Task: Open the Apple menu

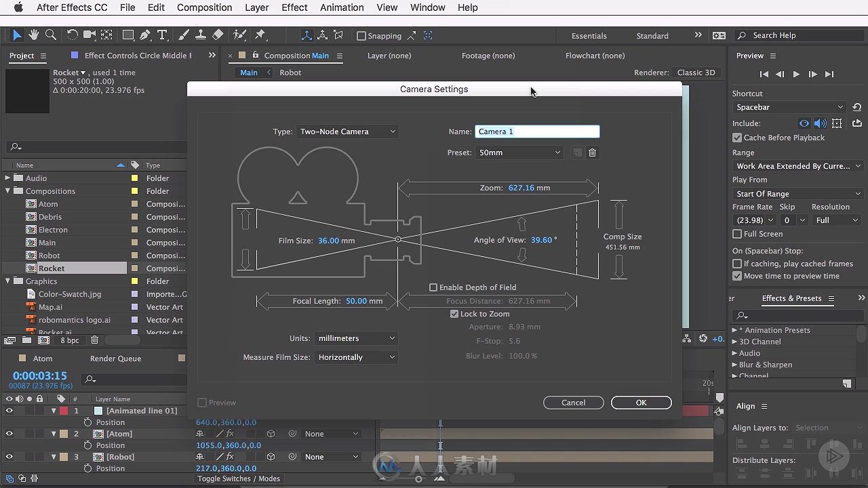Action: (x=18, y=7)
